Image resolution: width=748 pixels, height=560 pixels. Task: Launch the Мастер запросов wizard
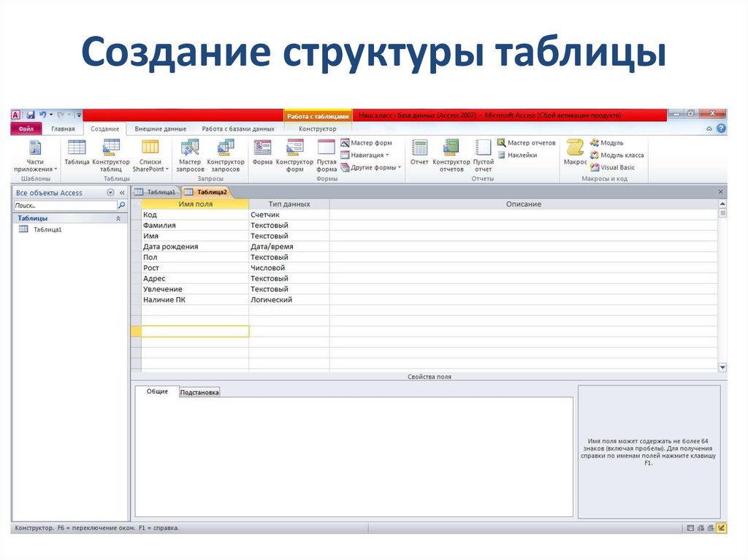click(x=190, y=156)
